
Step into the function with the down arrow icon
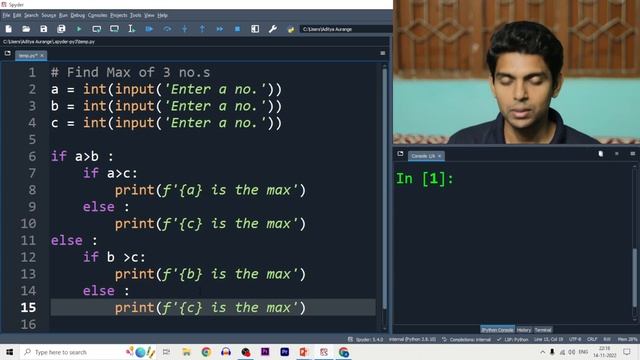tap(185, 29)
